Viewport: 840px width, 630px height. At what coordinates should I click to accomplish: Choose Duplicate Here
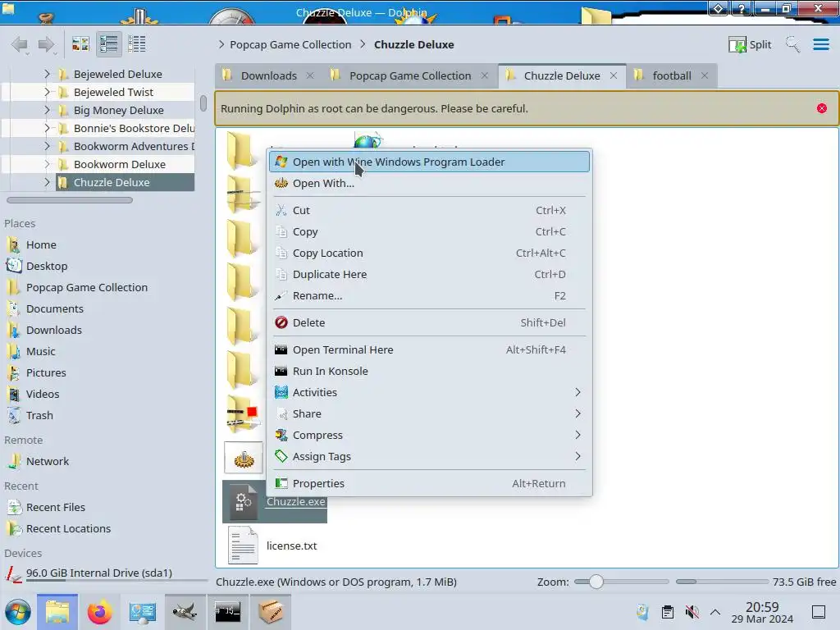tap(429, 274)
